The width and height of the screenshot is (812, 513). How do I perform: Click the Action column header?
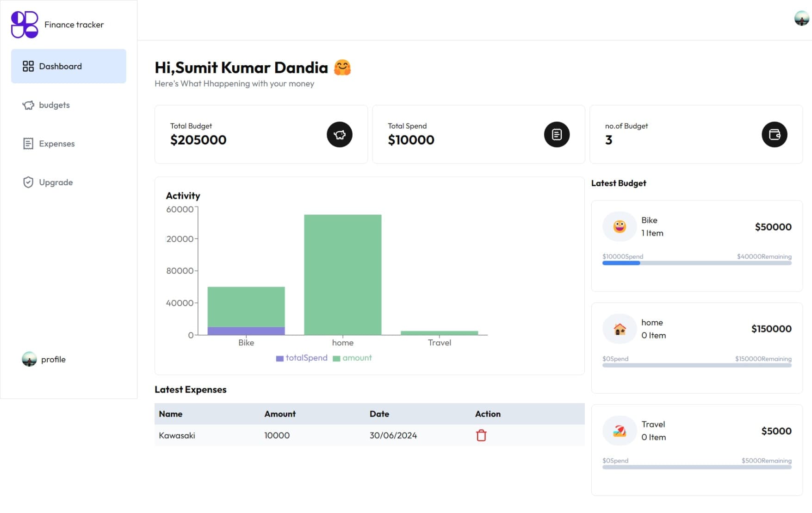click(488, 414)
